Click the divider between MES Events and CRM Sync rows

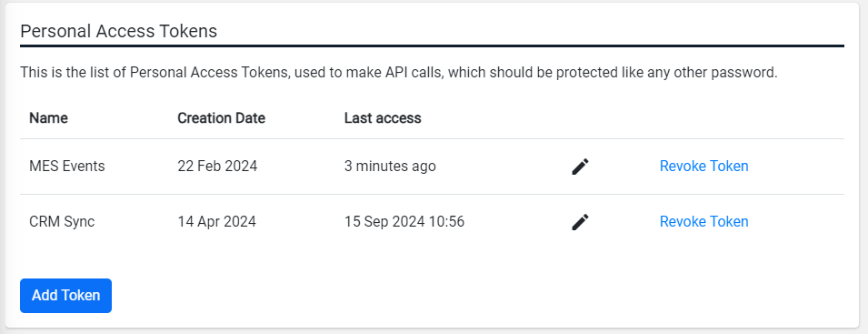click(433, 195)
